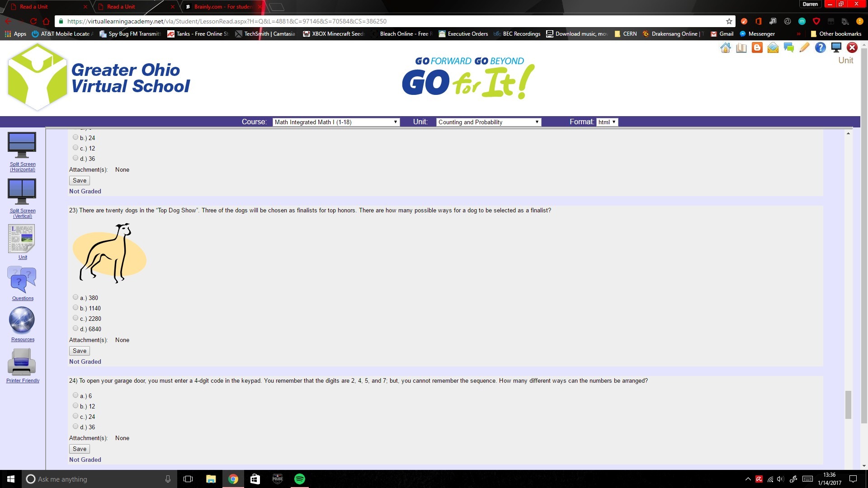
Task: Open Spotify from the taskbar
Action: click(x=299, y=479)
